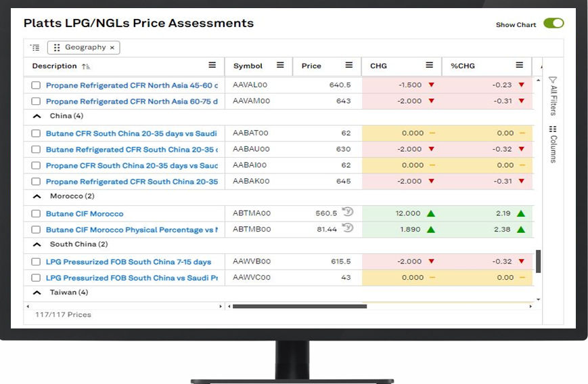Image resolution: width=588 pixels, height=384 pixels.
Task: Click the Geography chip drag handle
Action: 57,47
